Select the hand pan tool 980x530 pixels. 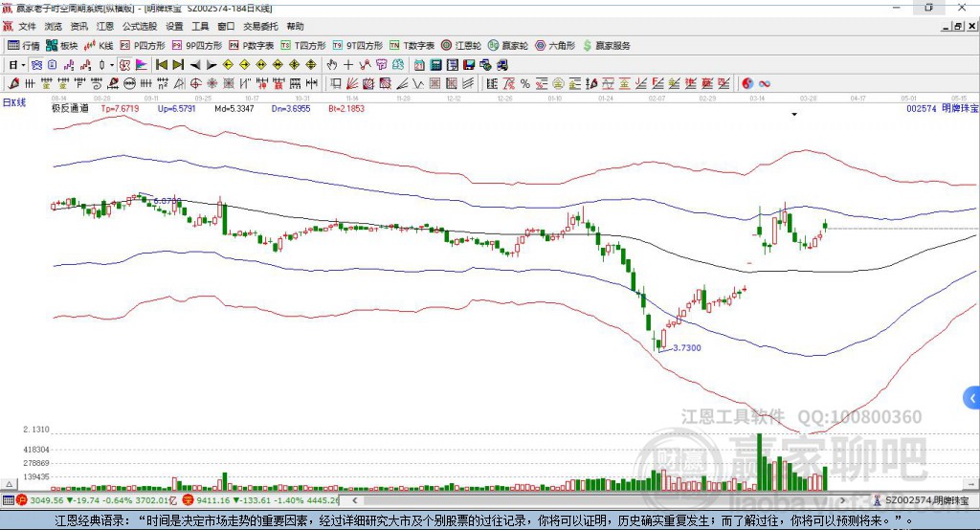click(332, 65)
